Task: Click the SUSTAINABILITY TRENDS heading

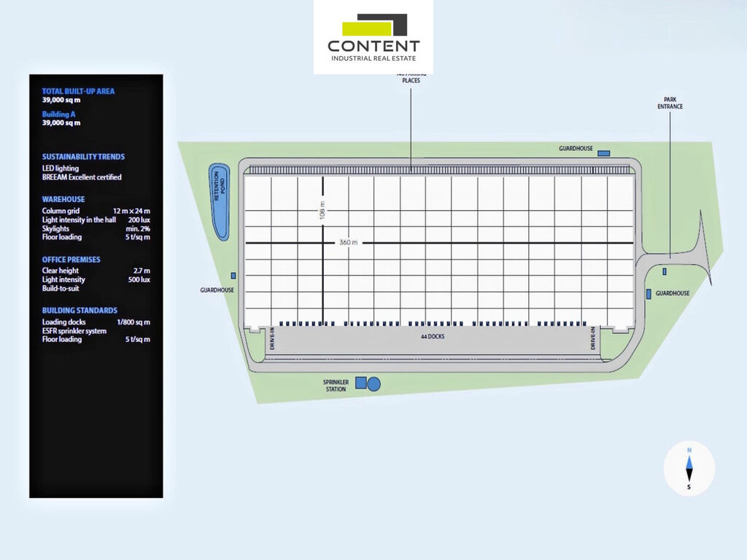Action: tap(83, 157)
